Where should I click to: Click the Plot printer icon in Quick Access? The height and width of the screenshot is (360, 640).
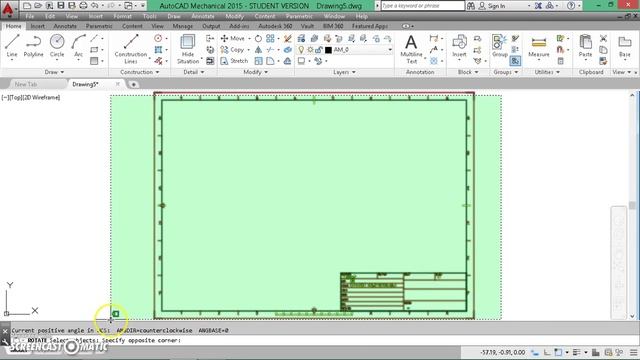[x=83, y=6]
